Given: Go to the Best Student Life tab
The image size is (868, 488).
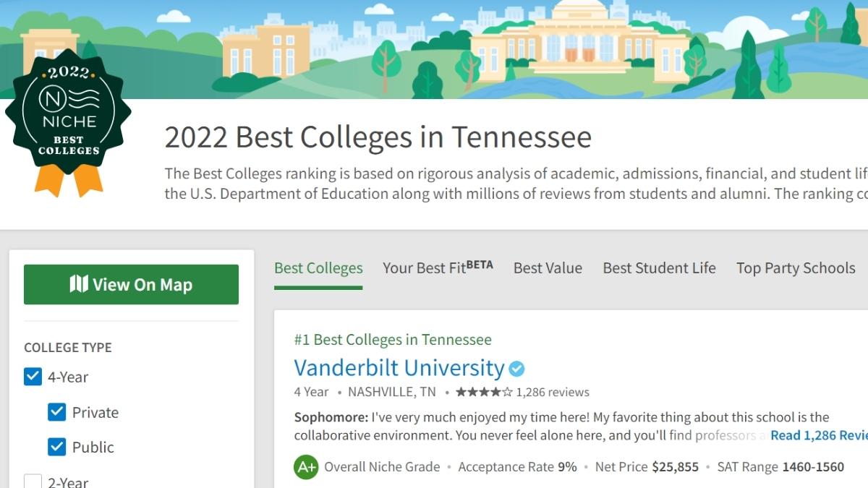Looking at the screenshot, I should 659,268.
